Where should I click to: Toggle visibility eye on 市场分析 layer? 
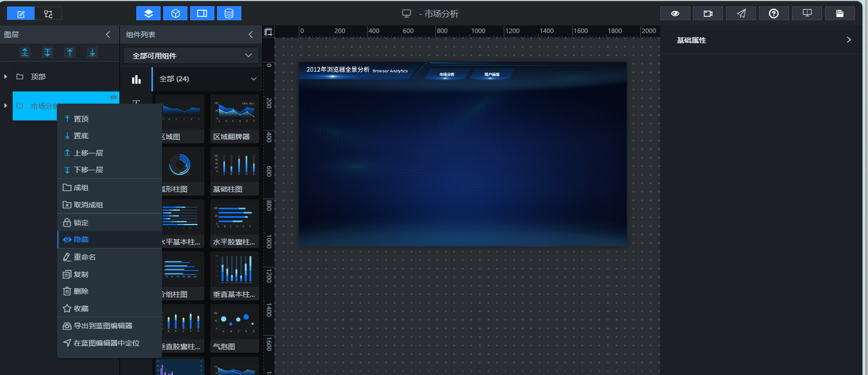[113, 97]
